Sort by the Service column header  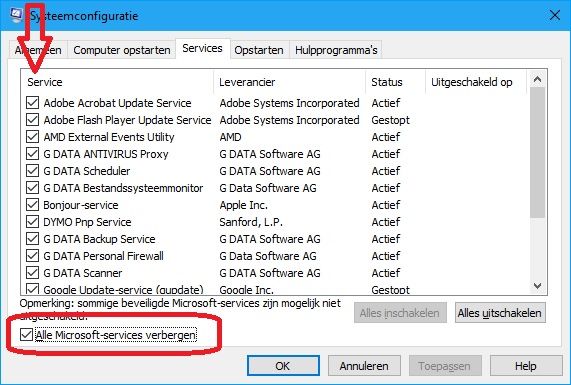pyautogui.click(x=118, y=82)
